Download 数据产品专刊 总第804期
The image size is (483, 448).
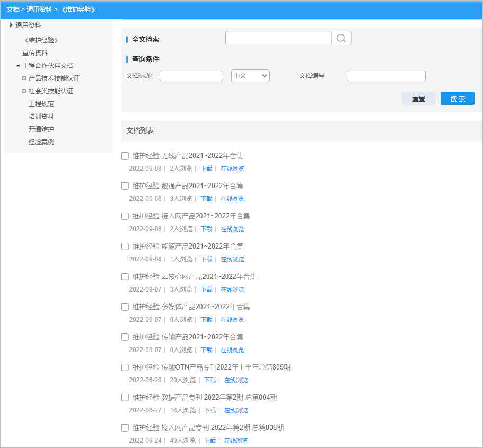[210, 410]
